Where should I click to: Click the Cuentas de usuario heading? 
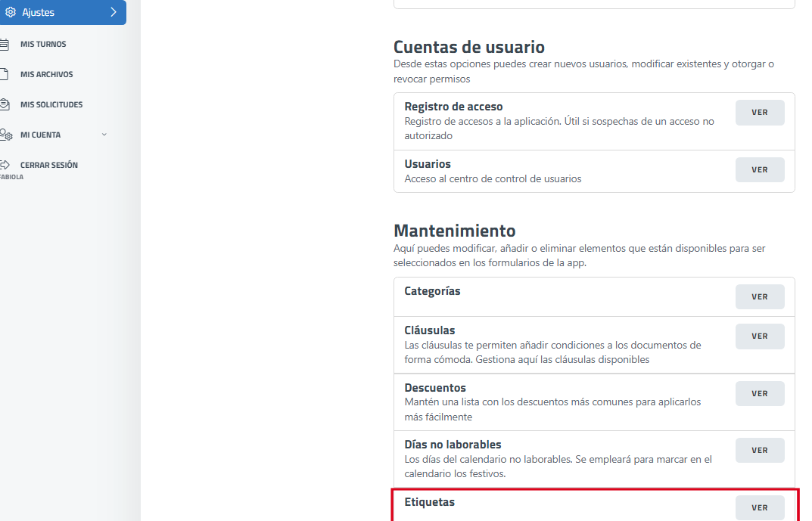468,47
